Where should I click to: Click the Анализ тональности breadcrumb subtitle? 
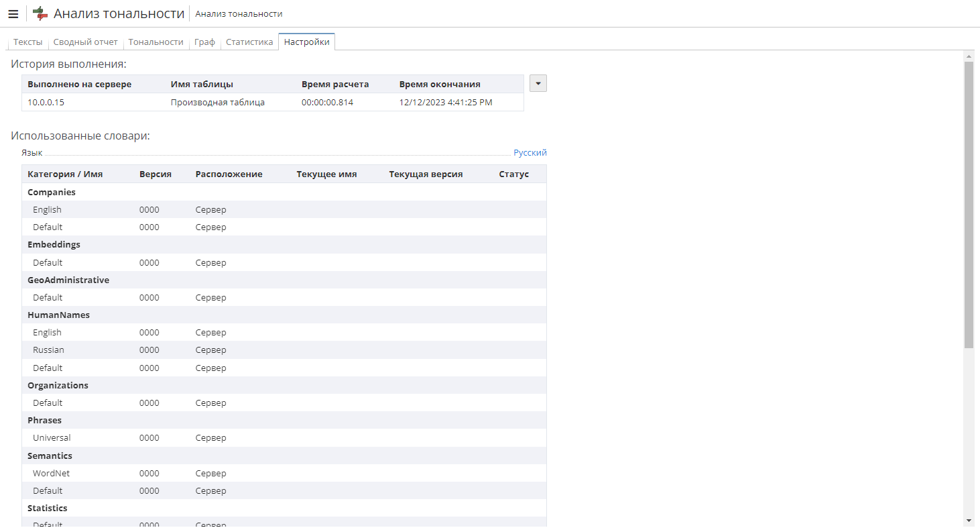239,14
